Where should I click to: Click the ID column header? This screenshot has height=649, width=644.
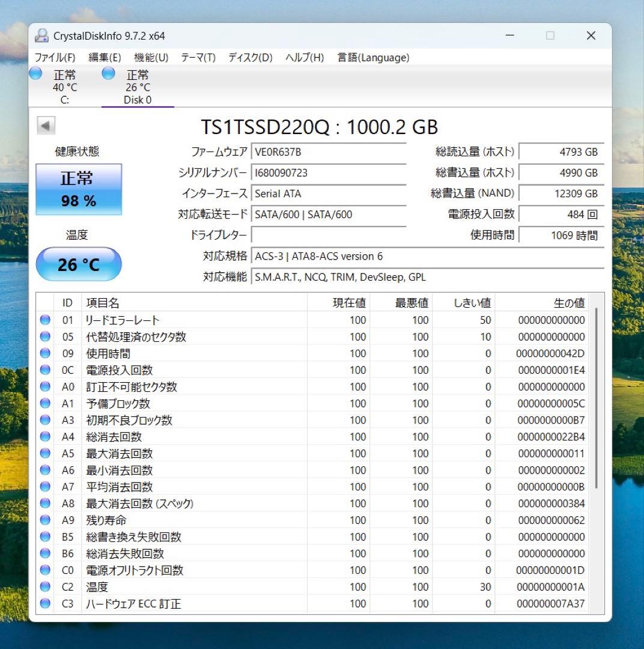(x=67, y=302)
